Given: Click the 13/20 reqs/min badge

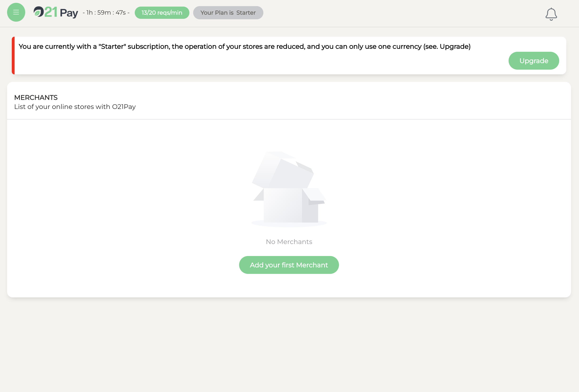Looking at the screenshot, I should 162,13.
